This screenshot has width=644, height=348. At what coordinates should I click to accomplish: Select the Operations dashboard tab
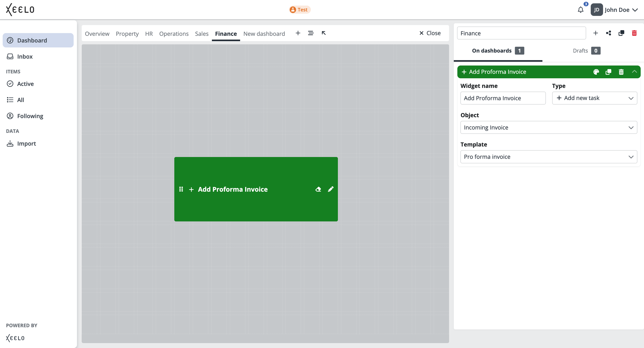tap(174, 34)
